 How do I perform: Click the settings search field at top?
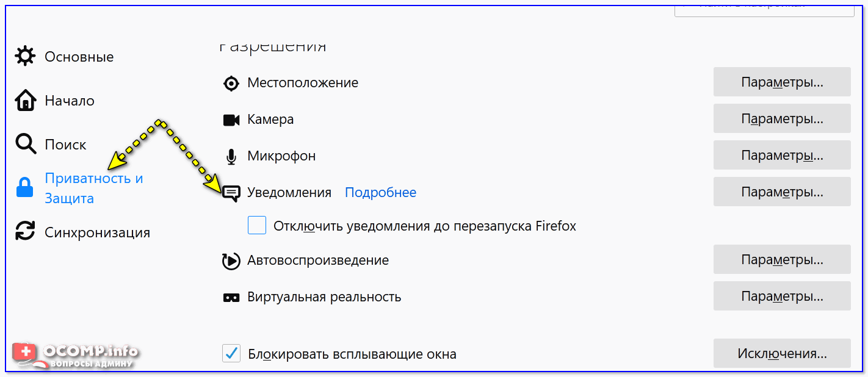[x=763, y=7]
